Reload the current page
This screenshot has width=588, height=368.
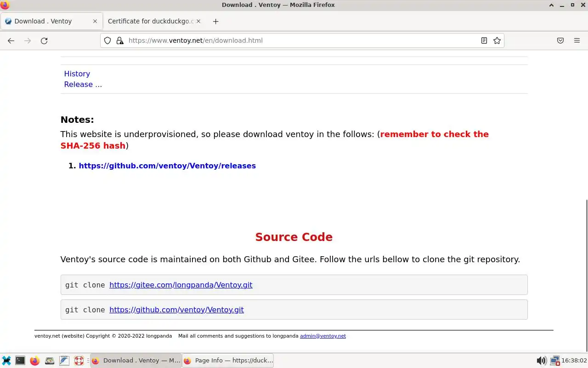tap(44, 40)
